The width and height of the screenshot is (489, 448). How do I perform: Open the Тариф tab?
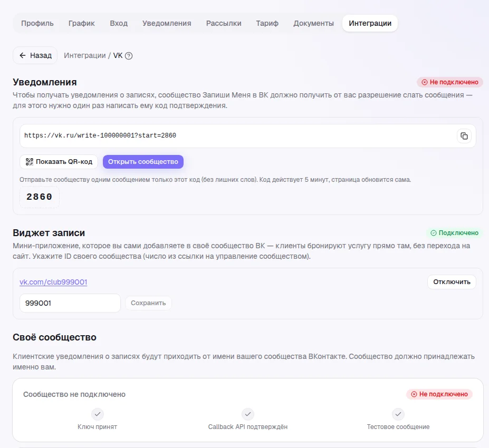click(x=267, y=23)
